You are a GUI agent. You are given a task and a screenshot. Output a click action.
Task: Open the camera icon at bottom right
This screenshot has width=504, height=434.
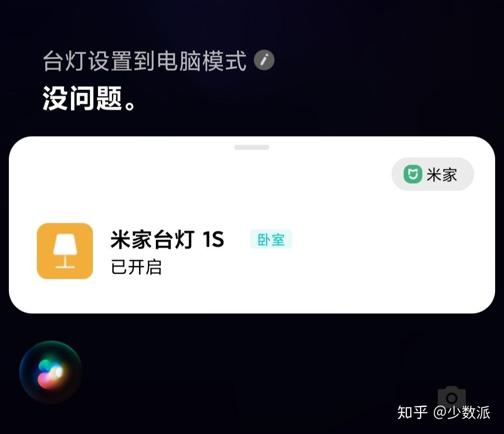tap(452, 397)
